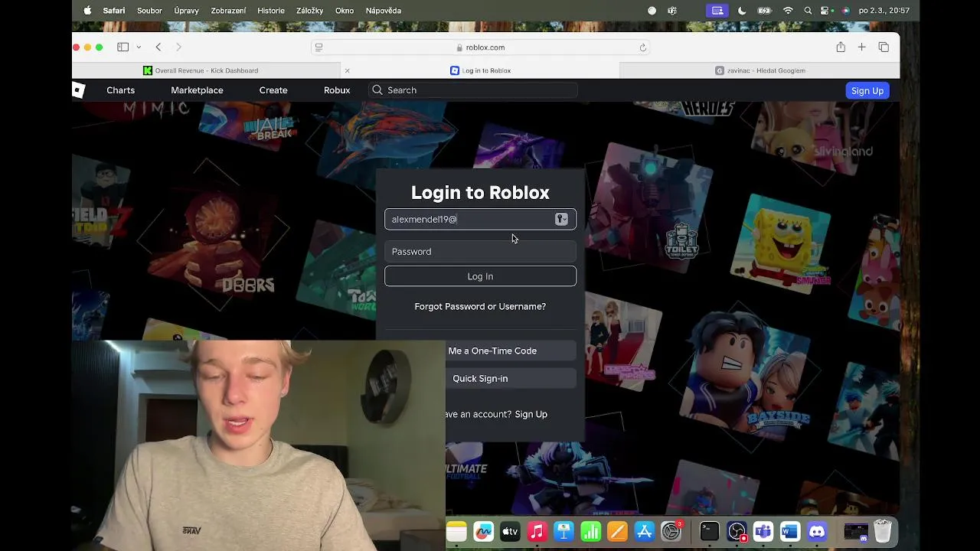Image resolution: width=980 pixels, height=551 pixels.
Task: Open Pages from the dock
Action: click(x=617, y=531)
